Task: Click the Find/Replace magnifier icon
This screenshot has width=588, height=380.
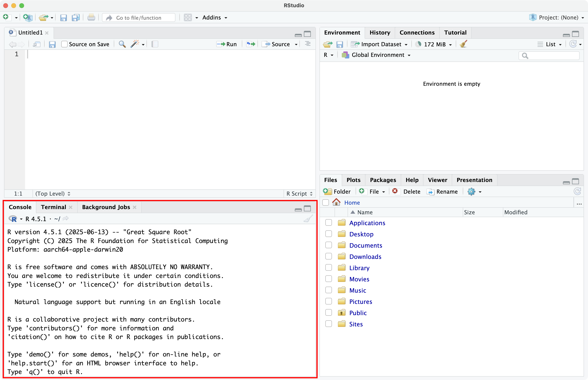Action: [122, 44]
